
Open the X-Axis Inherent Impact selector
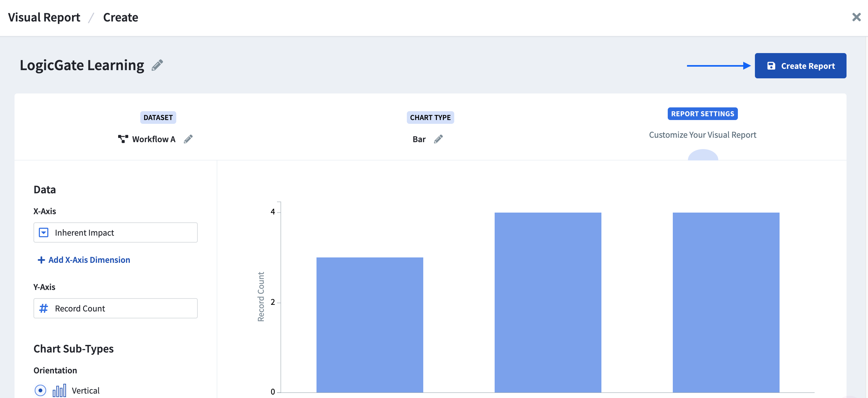point(115,232)
